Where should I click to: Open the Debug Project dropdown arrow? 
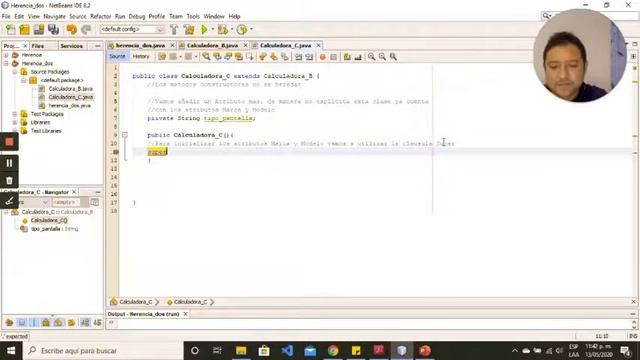coord(232,29)
